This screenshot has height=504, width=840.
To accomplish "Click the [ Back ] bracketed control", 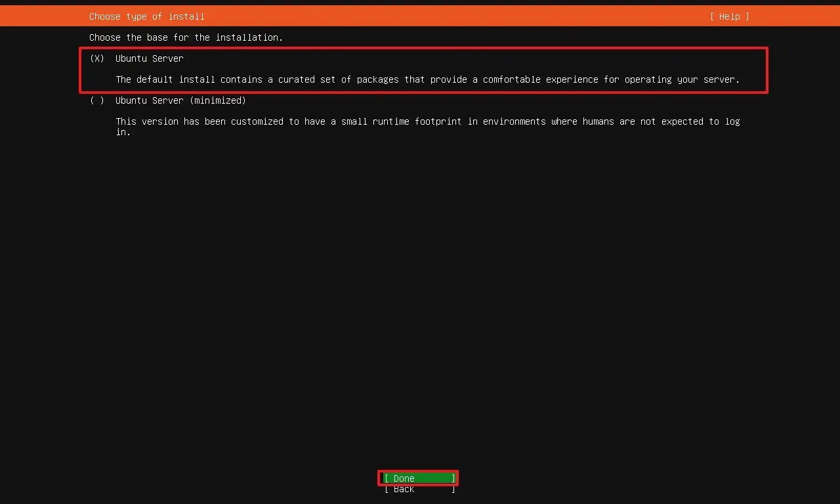I will click(417, 489).
